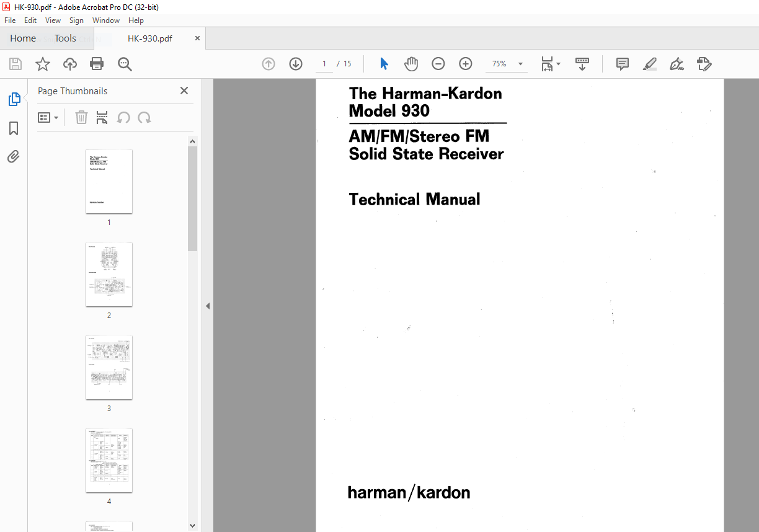Click 'Technical Manual' heading in document
This screenshot has height=532, width=759.
coord(414,200)
